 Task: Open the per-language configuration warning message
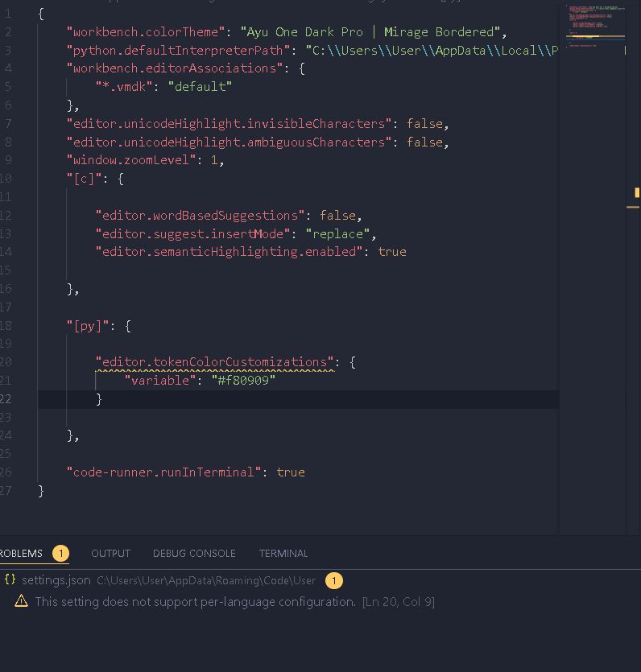[x=196, y=602]
